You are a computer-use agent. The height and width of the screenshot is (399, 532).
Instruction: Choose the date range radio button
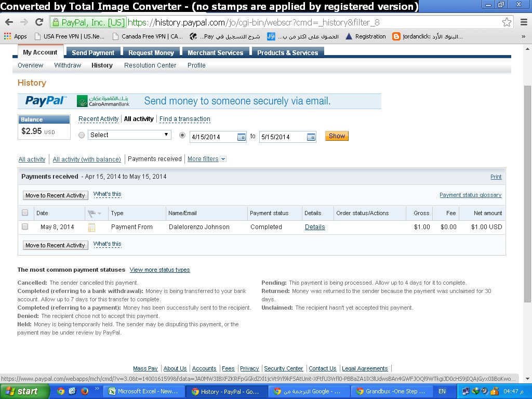coord(182,135)
